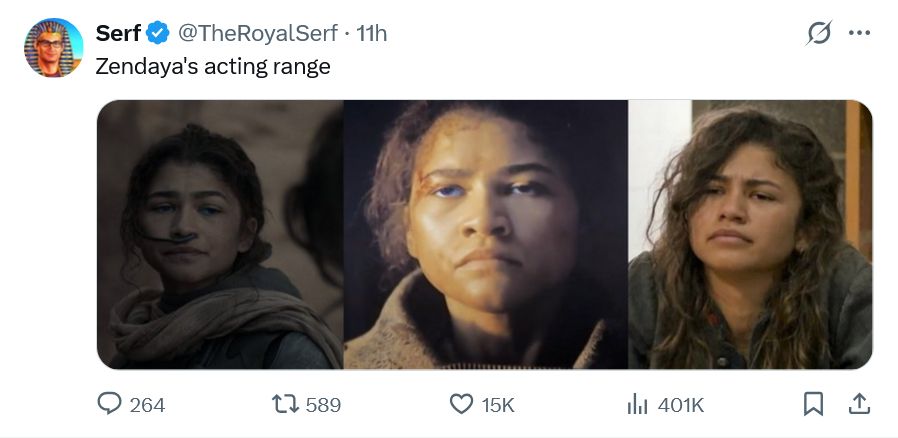Click the 11h post timestamp
898x438 pixels.
(x=371, y=33)
